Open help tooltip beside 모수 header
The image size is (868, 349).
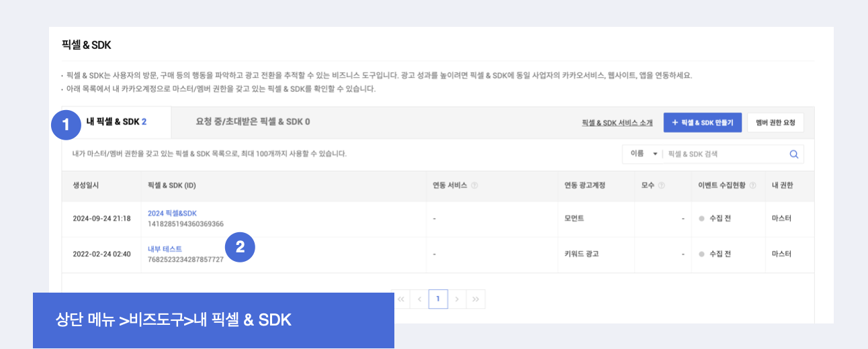tap(662, 185)
